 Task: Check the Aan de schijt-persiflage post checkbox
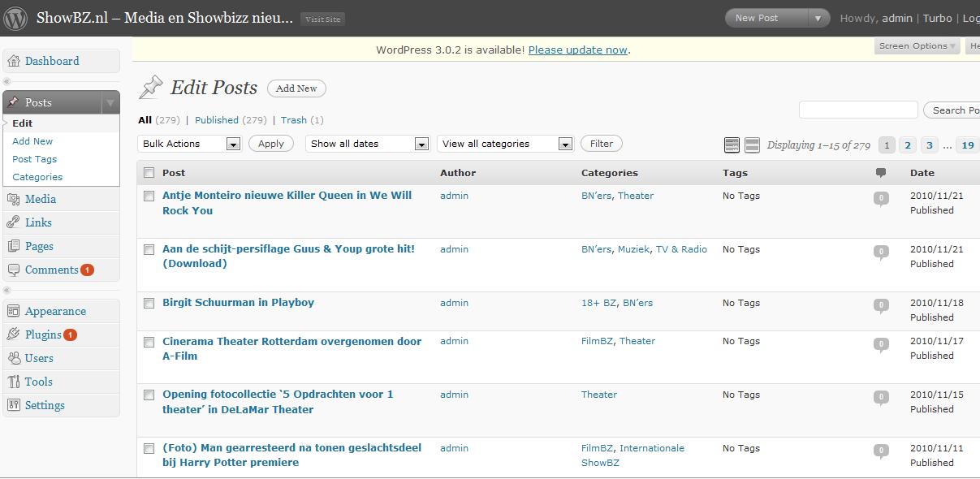[x=149, y=249]
